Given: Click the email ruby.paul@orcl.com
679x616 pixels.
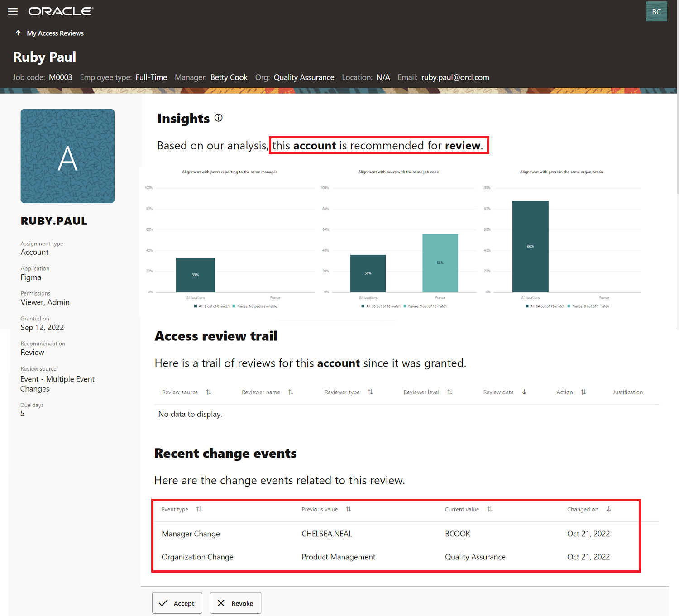Looking at the screenshot, I should pyautogui.click(x=455, y=77).
